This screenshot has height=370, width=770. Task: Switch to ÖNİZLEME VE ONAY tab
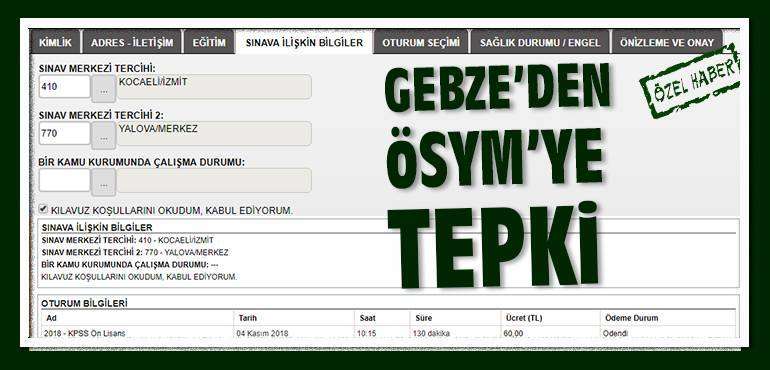pyautogui.click(x=666, y=42)
